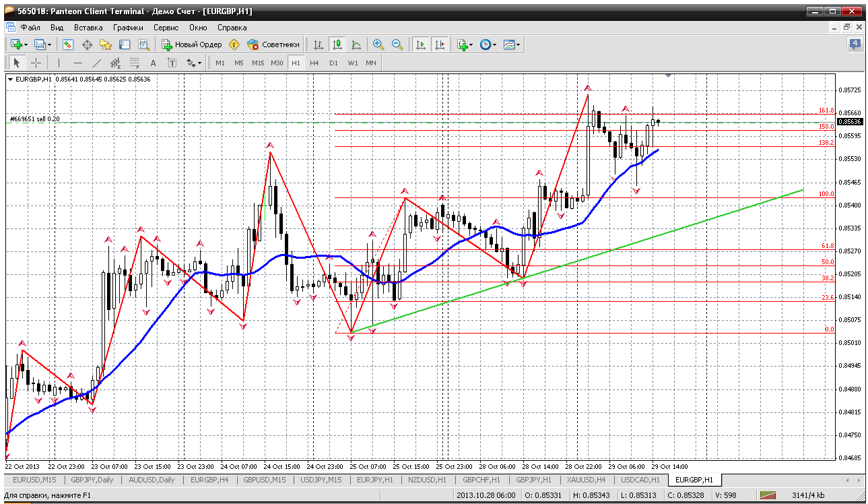Open the Market Watch window icon

[68, 44]
